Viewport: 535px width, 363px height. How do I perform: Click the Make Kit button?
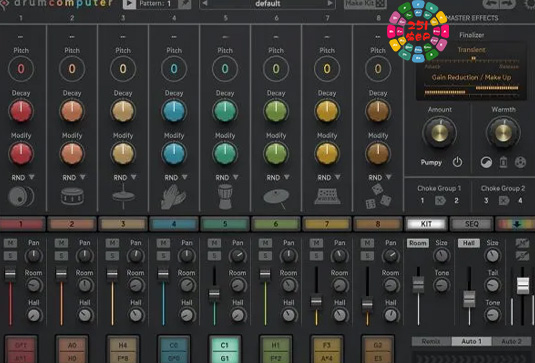(x=365, y=4)
